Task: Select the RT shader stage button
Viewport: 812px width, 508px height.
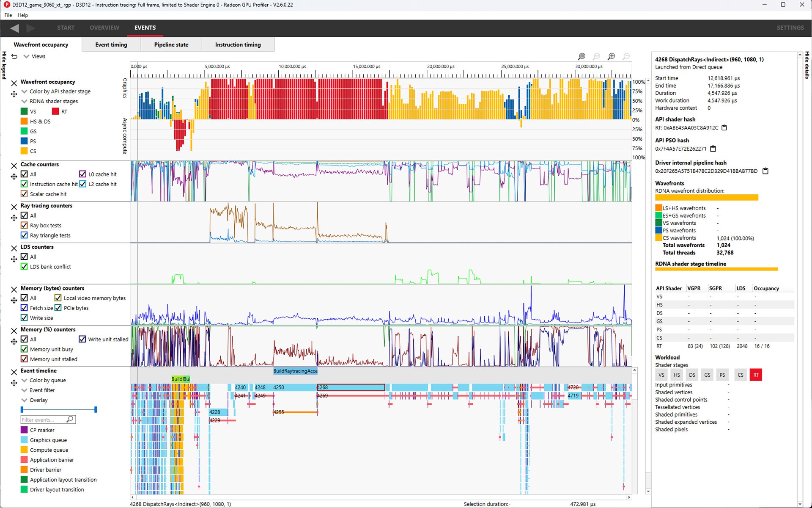Action: pos(755,375)
